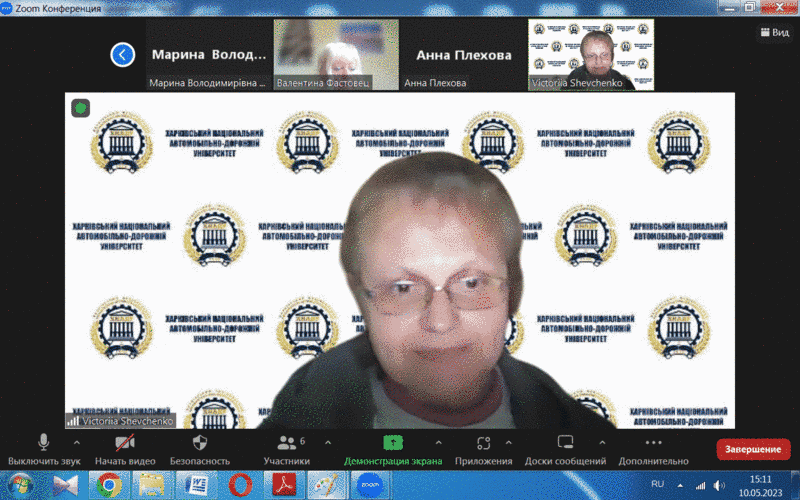Click Начать видео label
The width and height of the screenshot is (800, 500).
coord(125,461)
